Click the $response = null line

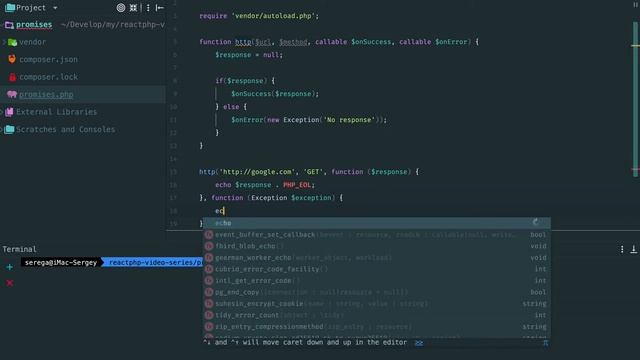click(x=249, y=55)
